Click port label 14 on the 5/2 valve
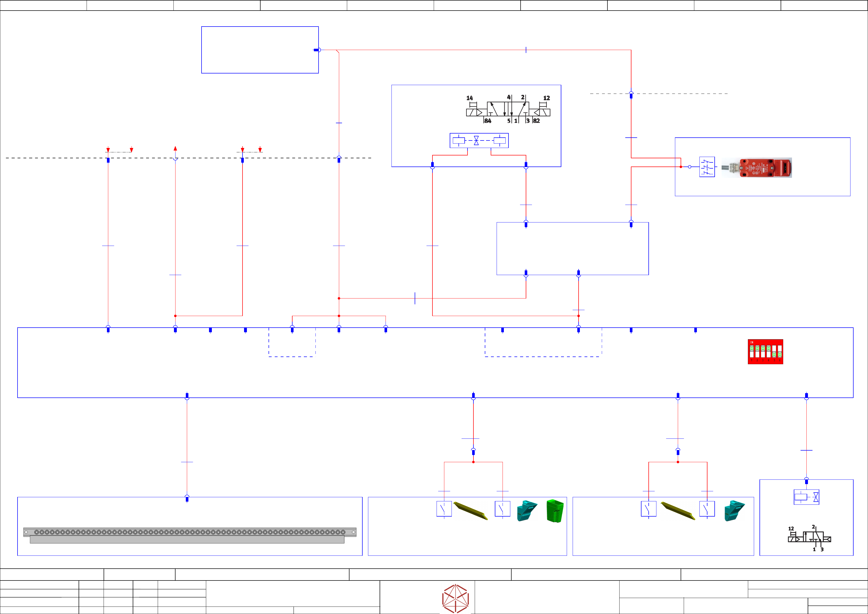868x614 pixels. click(470, 98)
